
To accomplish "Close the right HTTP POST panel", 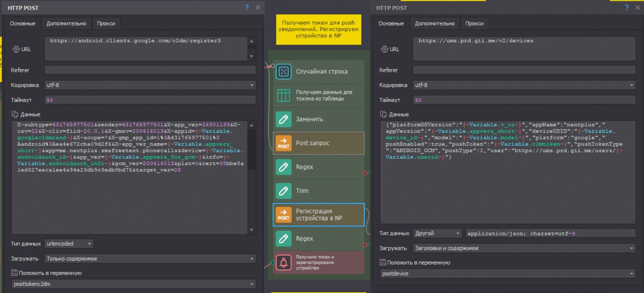I will tap(637, 8).
